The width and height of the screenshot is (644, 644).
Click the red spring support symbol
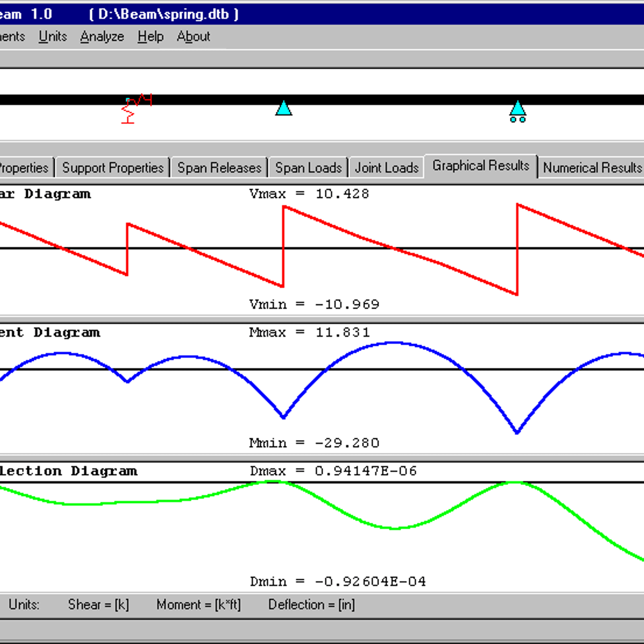[x=129, y=111]
